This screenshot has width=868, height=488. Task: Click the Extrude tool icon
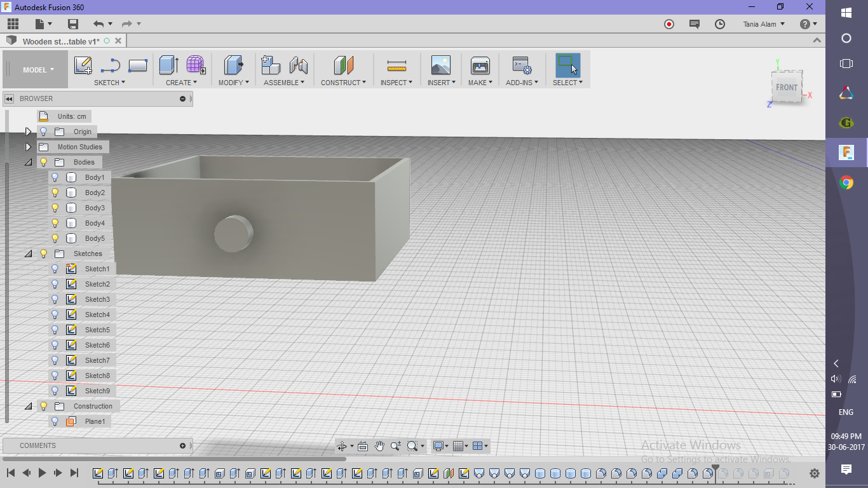tap(168, 65)
